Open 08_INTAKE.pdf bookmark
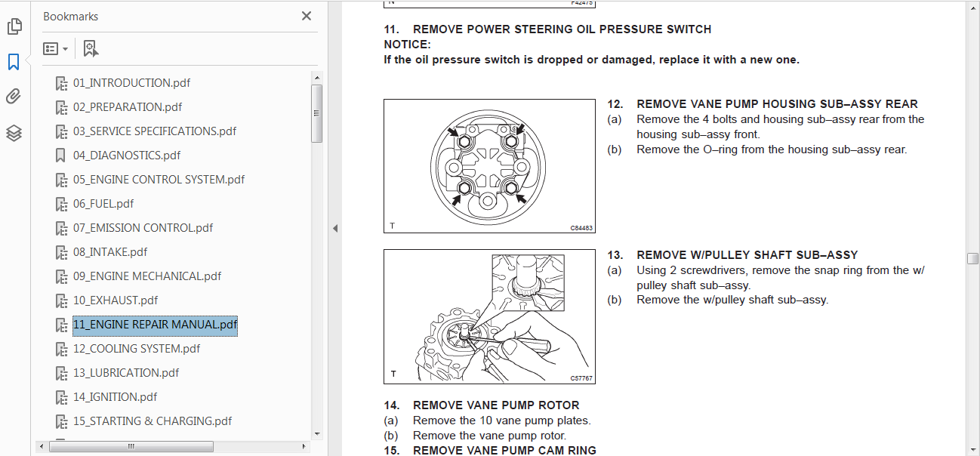Screen dimensions: 980x456 click(110, 252)
